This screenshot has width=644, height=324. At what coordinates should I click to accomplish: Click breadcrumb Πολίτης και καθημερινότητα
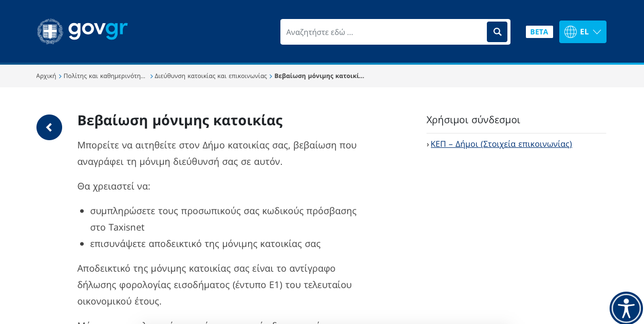(x=104, y=75)
